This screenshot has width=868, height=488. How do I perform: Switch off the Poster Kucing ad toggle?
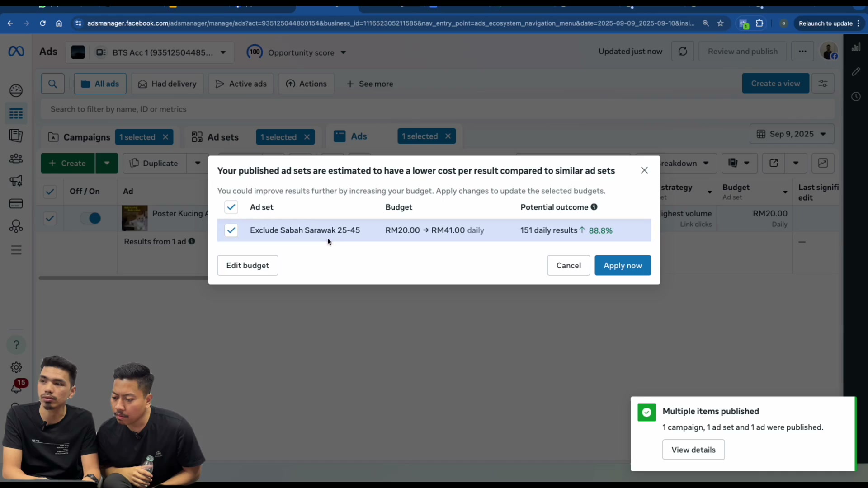pos(90,218)
